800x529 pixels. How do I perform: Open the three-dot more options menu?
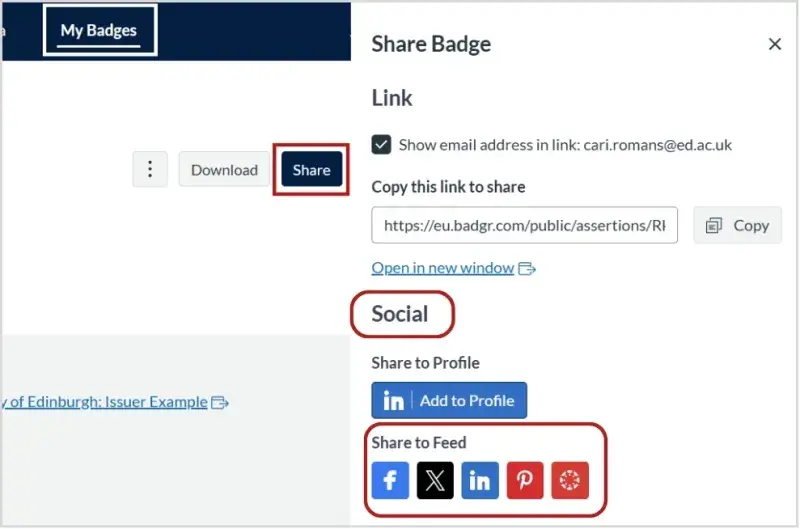pos(150,169)
